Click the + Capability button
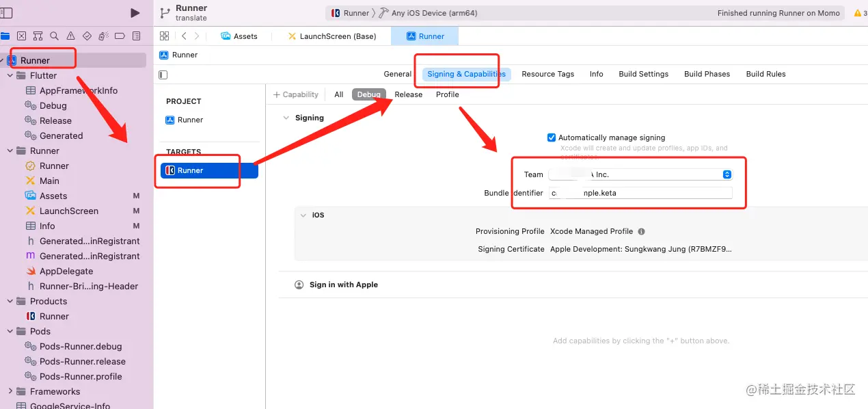The image size is (868, 409). pyautogui.click(x=296, y=94)
